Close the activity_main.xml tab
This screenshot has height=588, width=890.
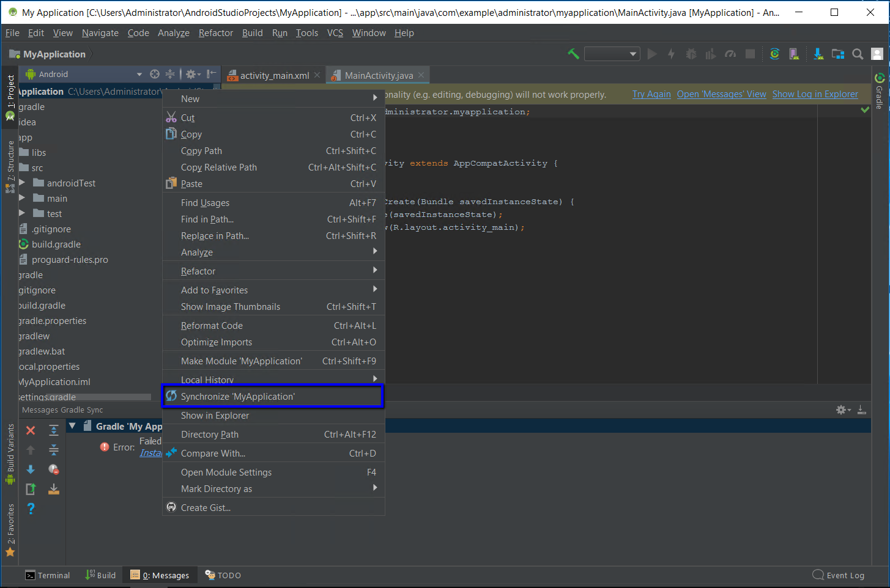click(317, 75)
